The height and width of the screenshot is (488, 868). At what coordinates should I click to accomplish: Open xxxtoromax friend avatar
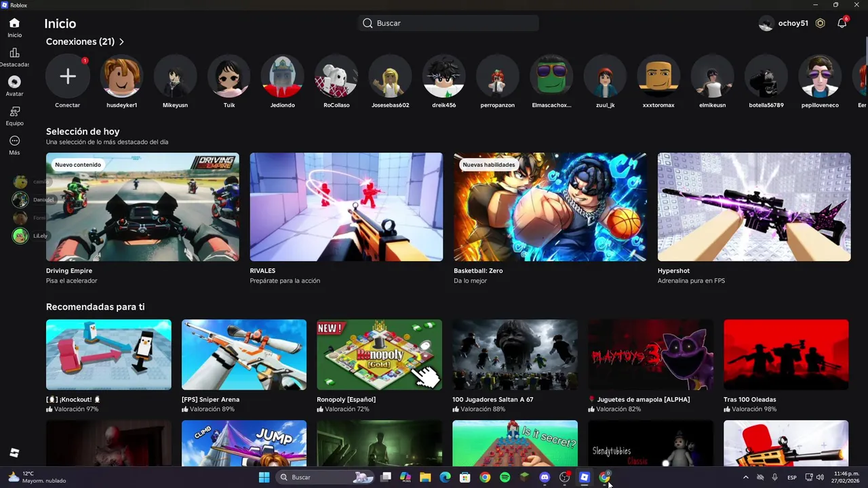(x=659, y=77)
